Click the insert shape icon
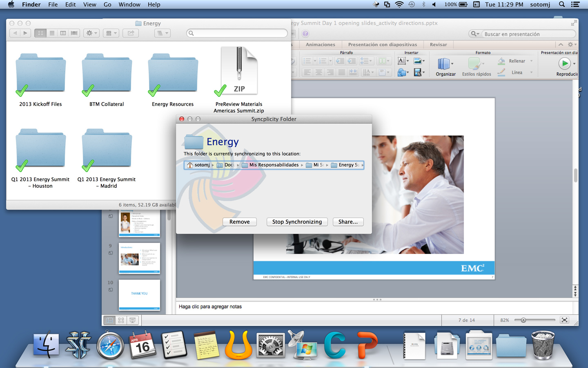Screen dimensions: 588x368 click(402, 72)
